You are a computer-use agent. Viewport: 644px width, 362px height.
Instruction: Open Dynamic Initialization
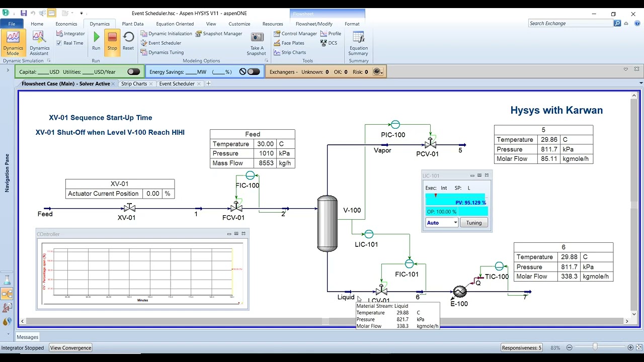(x=167, y=34)
